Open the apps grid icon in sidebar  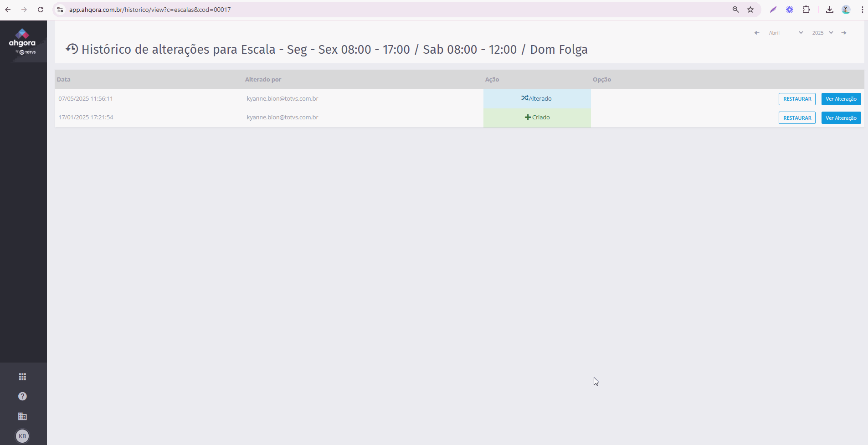click(22, 377)
